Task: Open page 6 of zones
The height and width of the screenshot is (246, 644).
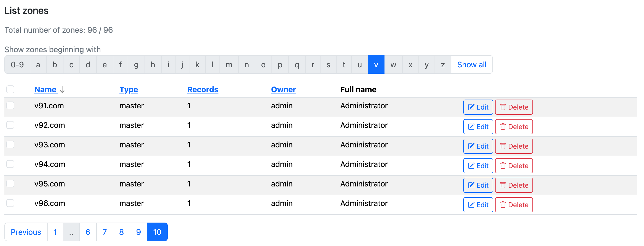Action: tap(88, 232)
